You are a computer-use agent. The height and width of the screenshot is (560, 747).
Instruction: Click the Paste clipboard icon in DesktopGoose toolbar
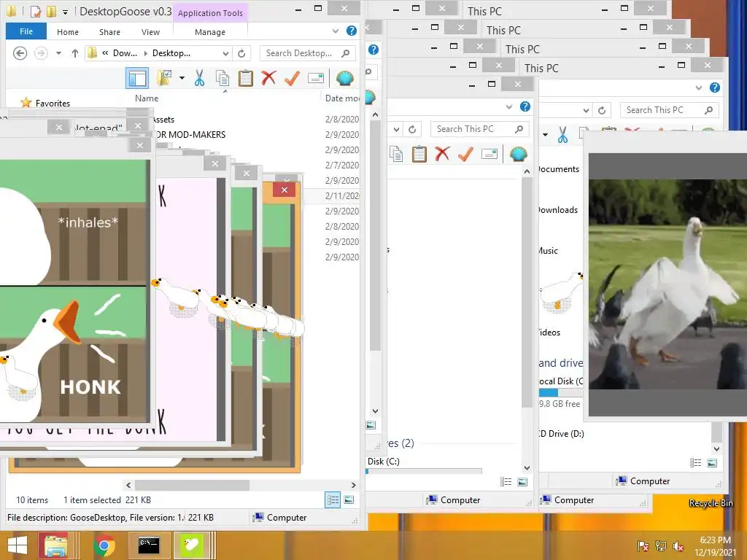pos(245,78)
